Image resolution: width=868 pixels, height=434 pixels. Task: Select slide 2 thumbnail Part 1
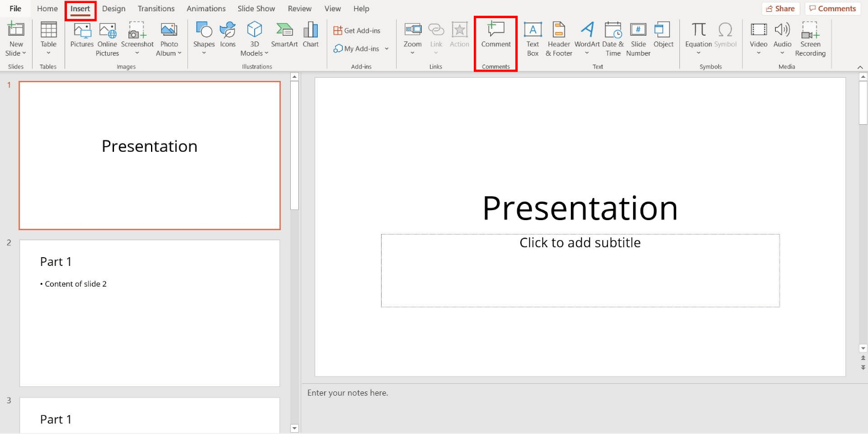[x=150, y=313]
